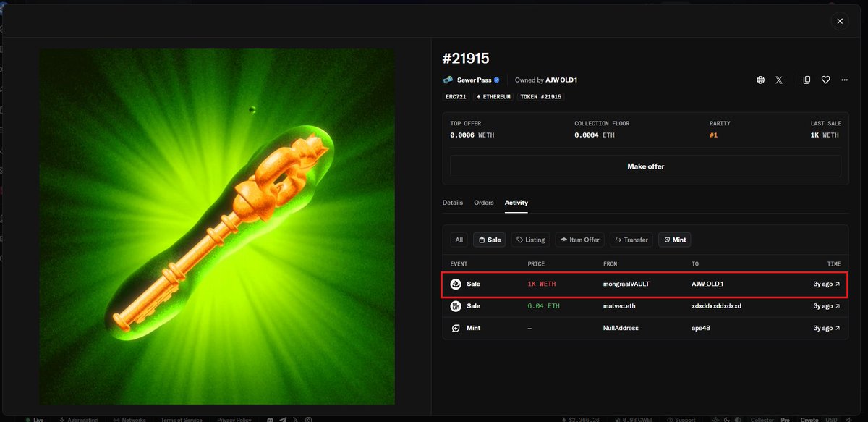Click the ETHEREUM chain chip
The width and height of the screenshot is (868, 422).
pos(493,96)
